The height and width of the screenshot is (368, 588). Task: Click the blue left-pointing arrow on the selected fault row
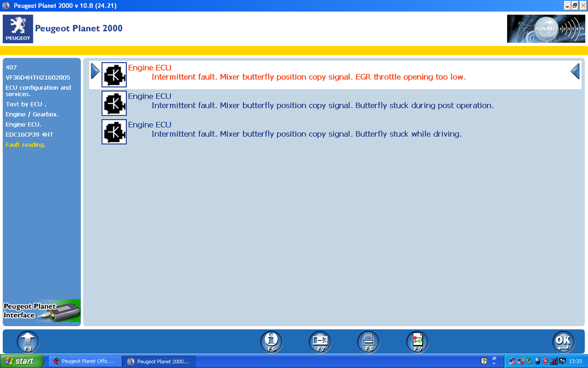tap(575, 71)
